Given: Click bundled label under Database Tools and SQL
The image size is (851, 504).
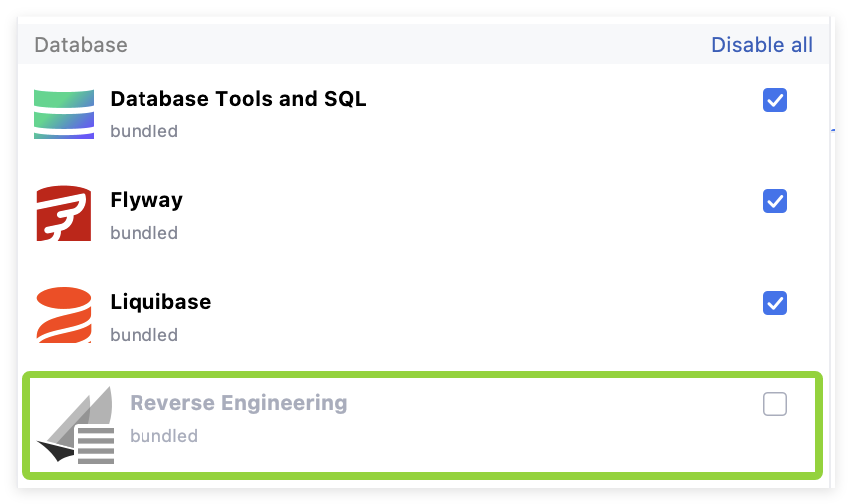Looking at the screenshot, I should coord(143,131).
